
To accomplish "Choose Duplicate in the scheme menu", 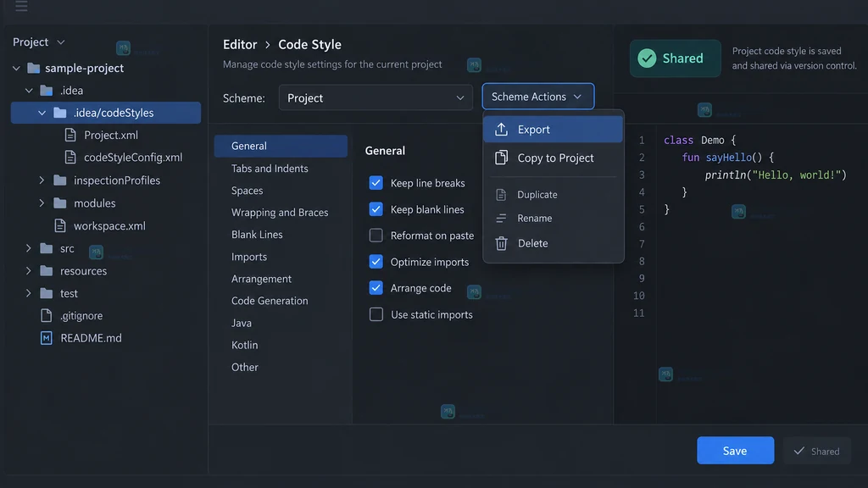I will (x=553, y=195).
